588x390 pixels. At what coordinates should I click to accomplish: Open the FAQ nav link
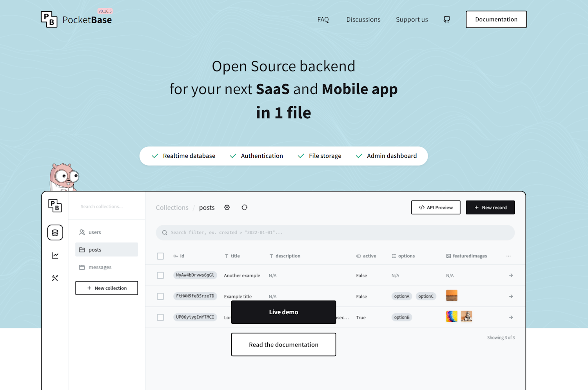[323, 20]
